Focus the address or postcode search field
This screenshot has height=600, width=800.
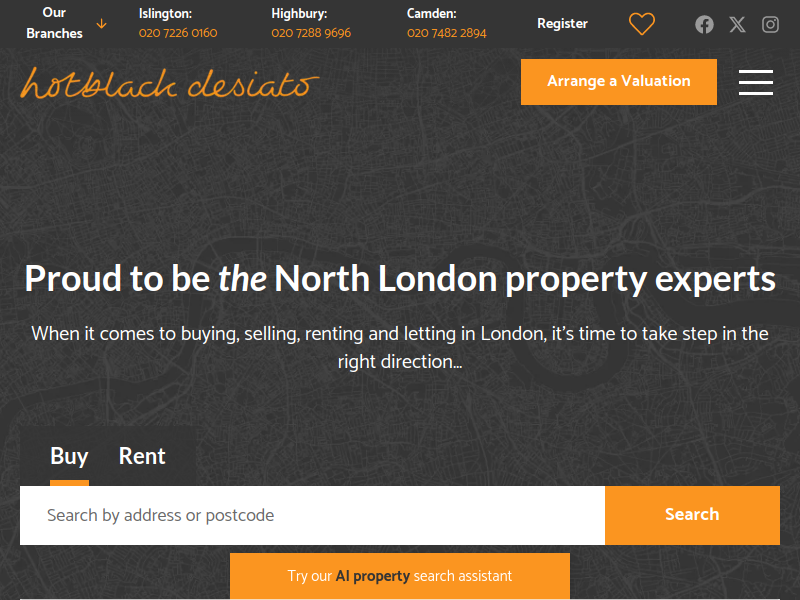coord(312,515)
